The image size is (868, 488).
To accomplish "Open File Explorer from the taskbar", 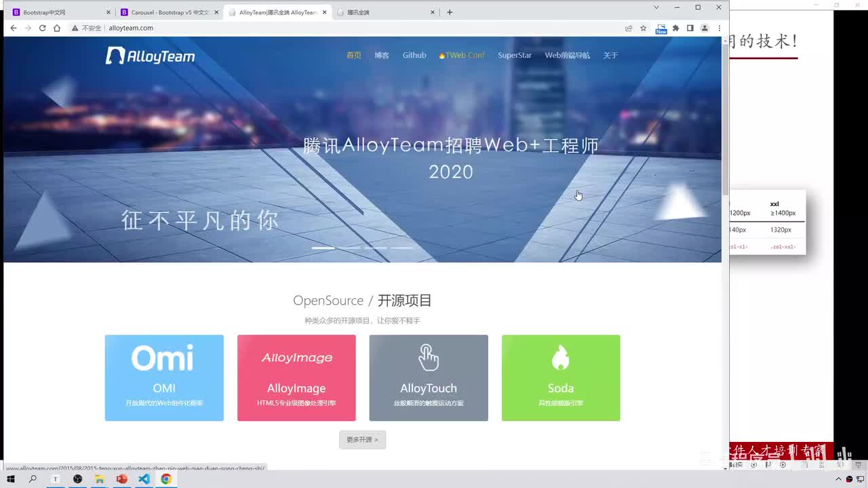I will [x=100, y=479].
